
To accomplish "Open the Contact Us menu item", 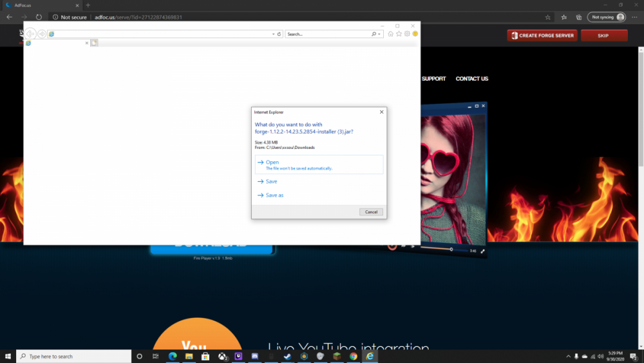I will coord(471,79).
